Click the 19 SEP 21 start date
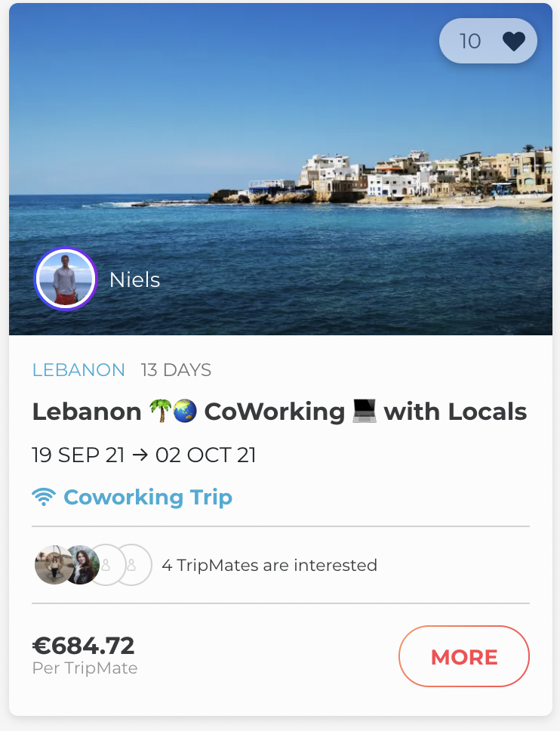The image size is (560, 731). coord(79,455)
